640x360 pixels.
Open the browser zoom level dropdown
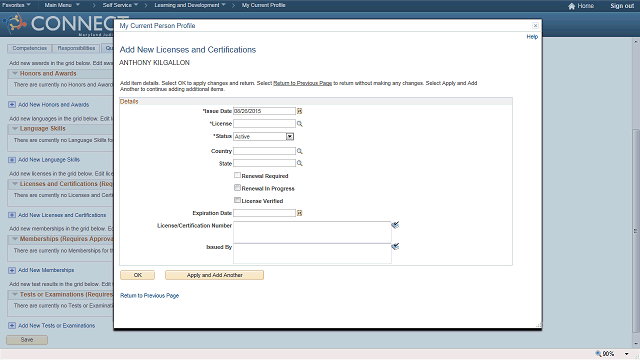(626, 354)
